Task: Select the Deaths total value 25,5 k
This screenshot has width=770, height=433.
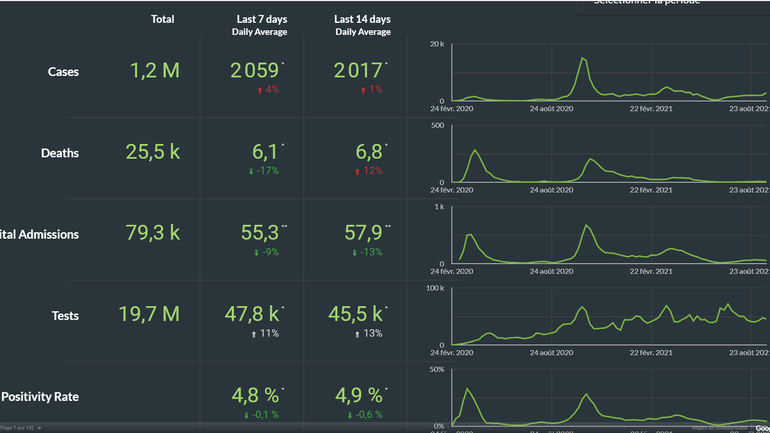Action: (x=153, y=152)
